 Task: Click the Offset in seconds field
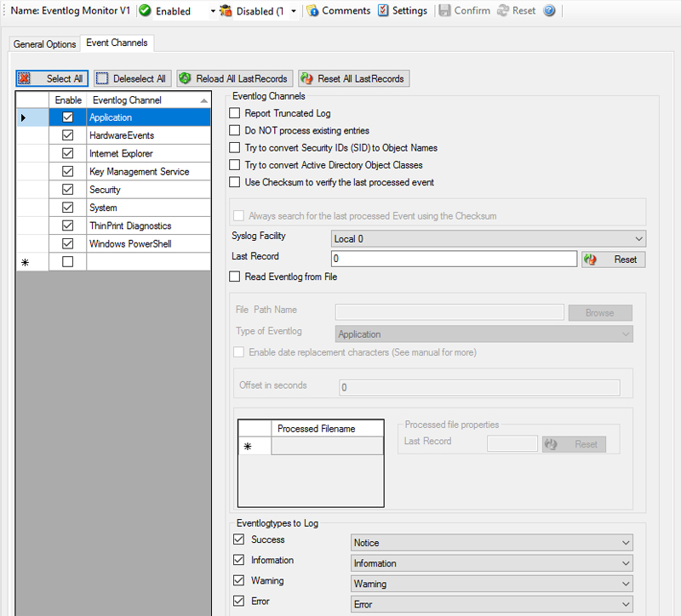479,387
